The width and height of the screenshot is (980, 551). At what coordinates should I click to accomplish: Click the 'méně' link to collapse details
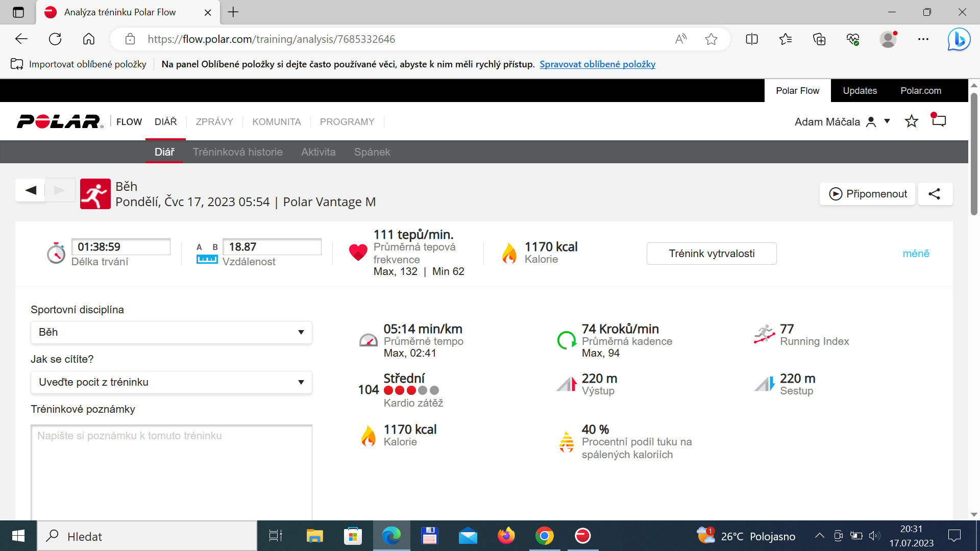pos(916,254)
